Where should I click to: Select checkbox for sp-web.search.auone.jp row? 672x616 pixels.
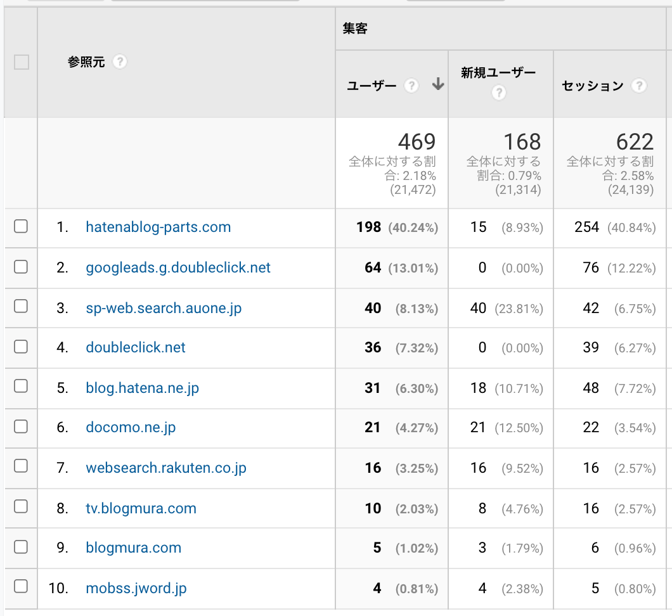20,306
